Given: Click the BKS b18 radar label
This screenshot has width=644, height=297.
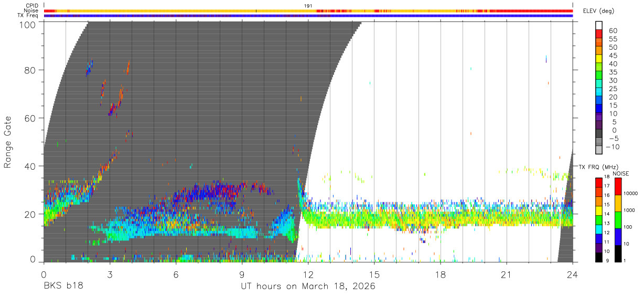Looking at the screenshot, I should 63,286.
